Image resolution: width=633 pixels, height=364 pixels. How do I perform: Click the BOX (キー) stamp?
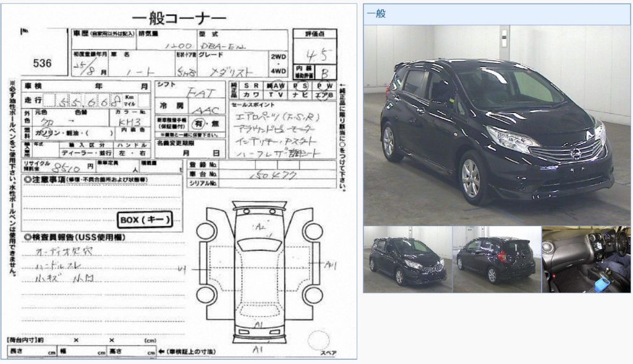pyautogui.click(x=145, y=220)
